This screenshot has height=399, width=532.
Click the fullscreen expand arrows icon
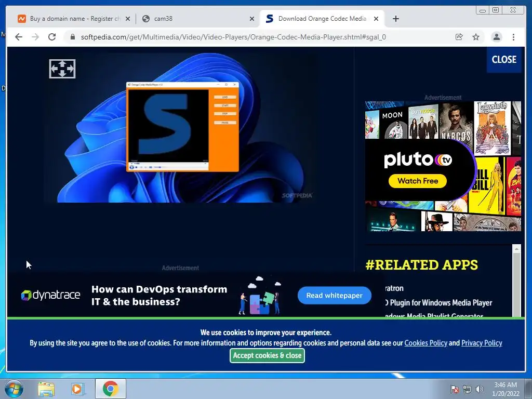click(62, 69)
